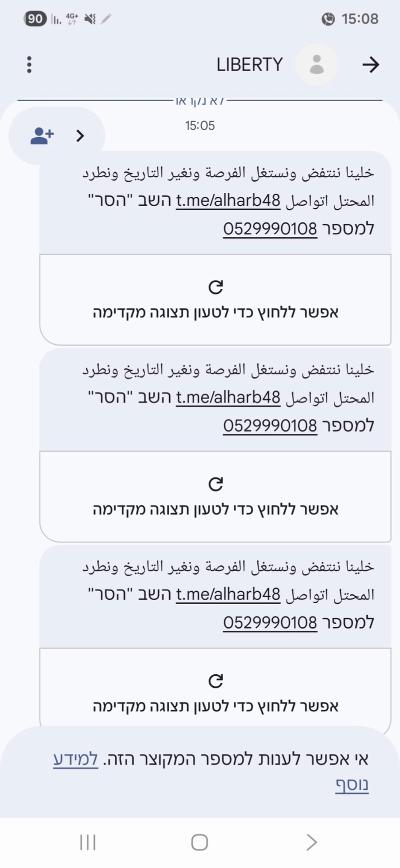Image resolution: width=400 pixels, height=868 pixels.
Task: Go back using the header arrow
Action: [x=370, y=65]
